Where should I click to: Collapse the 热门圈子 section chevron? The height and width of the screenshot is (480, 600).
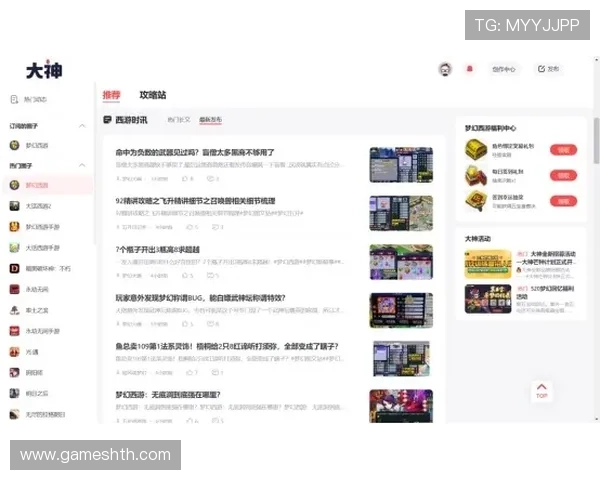[82, 165]
